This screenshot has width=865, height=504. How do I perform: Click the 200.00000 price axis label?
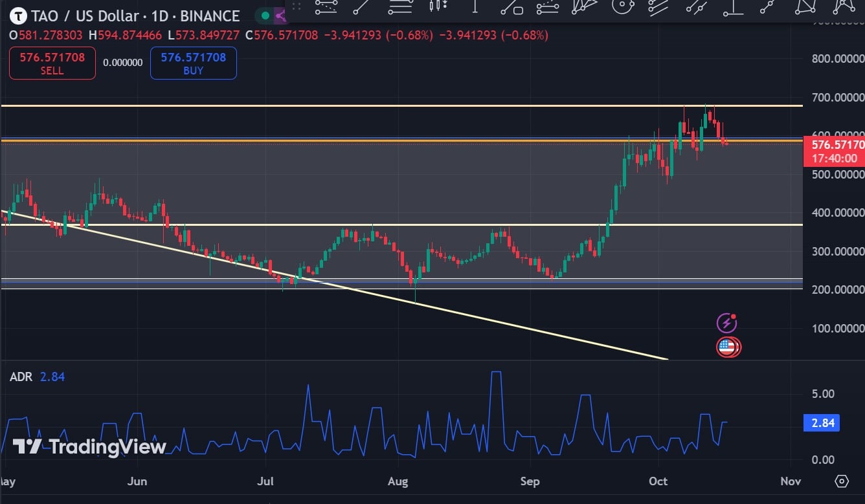pos(838,289)
